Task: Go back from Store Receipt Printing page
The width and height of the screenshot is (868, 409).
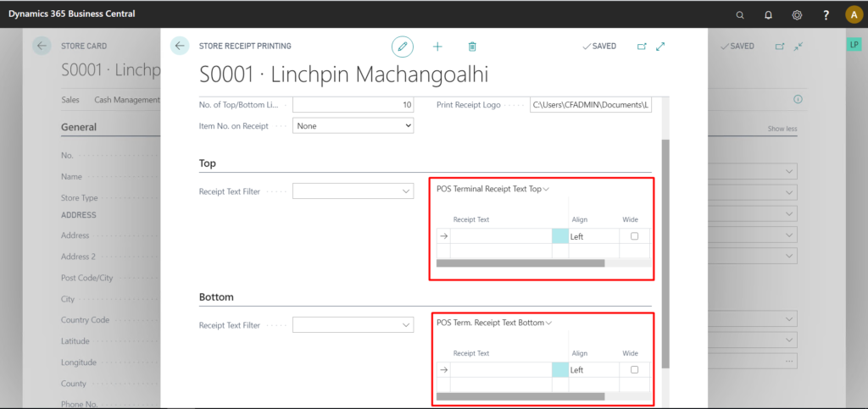Action: (x=180, y=46)
